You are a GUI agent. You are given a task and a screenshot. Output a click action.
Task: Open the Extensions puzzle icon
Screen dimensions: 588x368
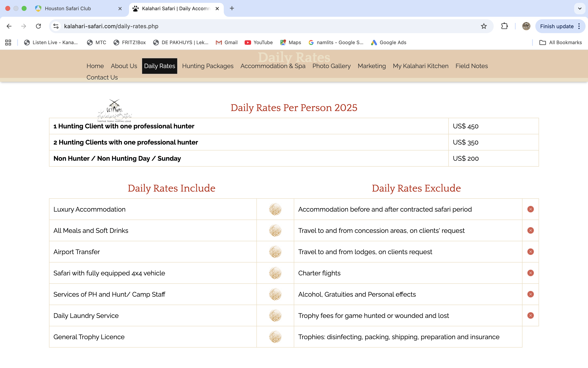(505, 26)
